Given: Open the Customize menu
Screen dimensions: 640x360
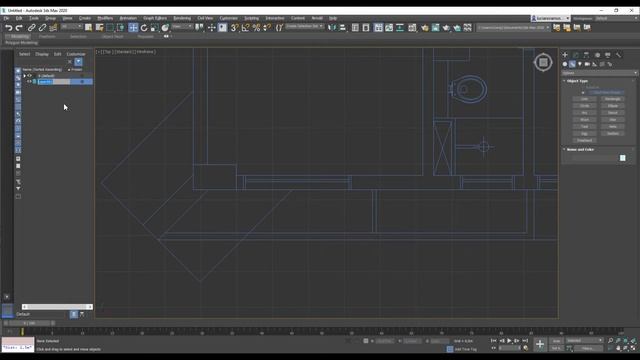Looking at the screenshot, I should [228, 18].
